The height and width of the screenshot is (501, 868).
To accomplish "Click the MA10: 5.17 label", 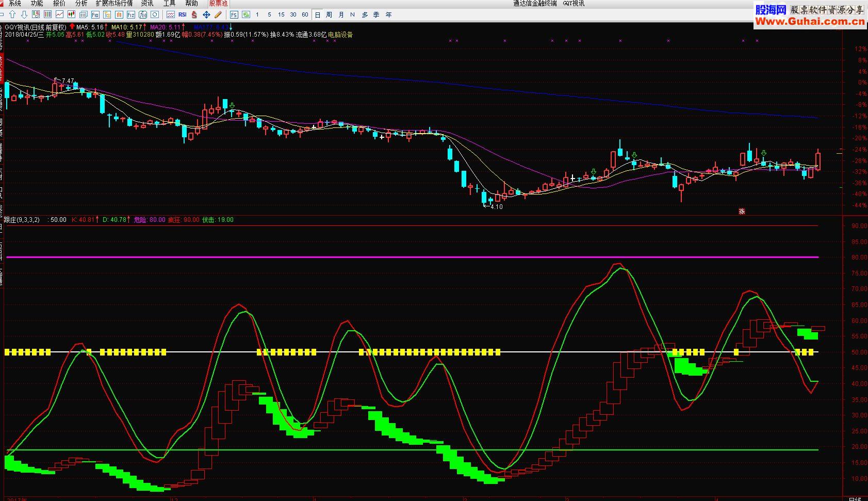I will 127,27.
